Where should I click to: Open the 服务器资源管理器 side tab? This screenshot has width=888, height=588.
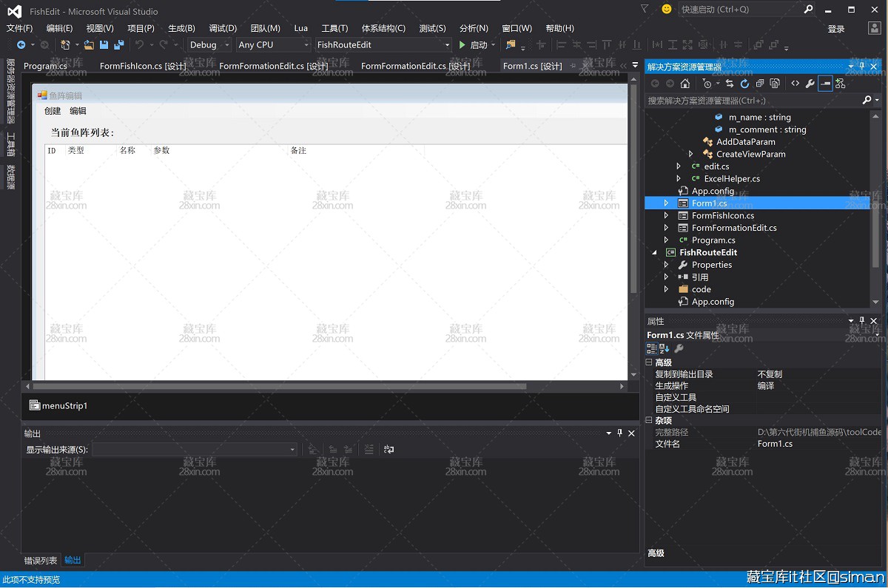click(x=10, y=91)
